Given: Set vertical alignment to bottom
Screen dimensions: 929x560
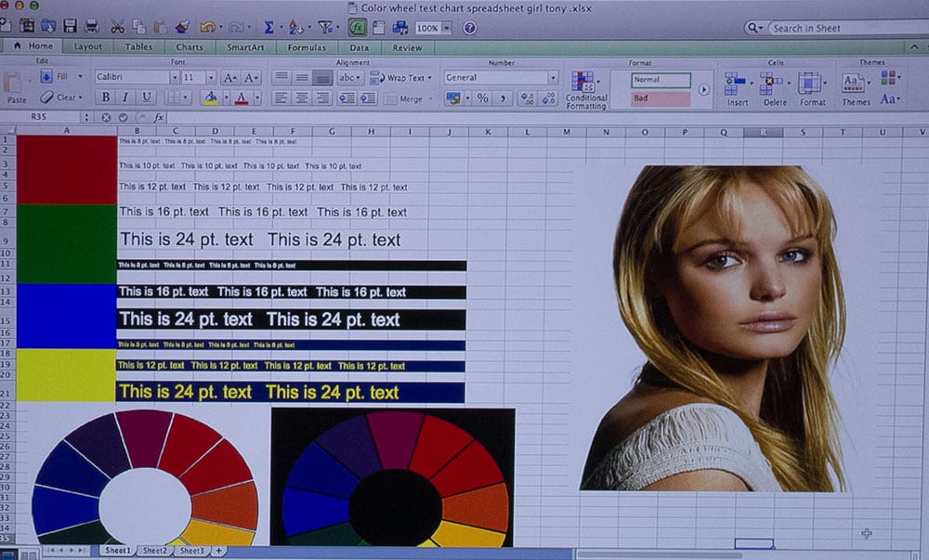Looking at the screenshot, I should [x=322, y=78].
